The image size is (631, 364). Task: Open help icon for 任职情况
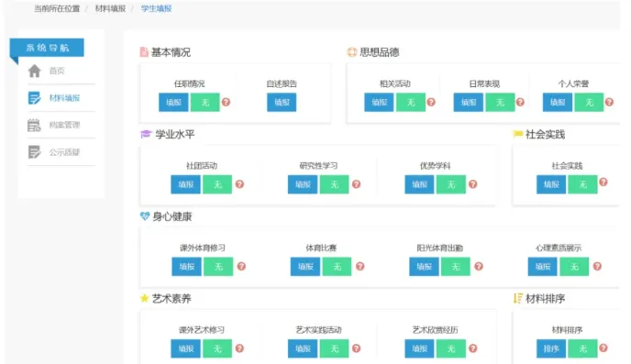[227, 102]
